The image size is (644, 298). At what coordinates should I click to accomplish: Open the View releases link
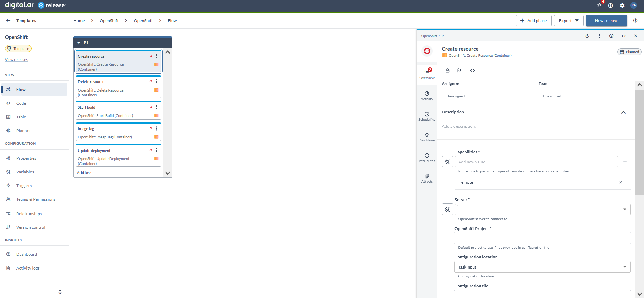click(16, 60)
